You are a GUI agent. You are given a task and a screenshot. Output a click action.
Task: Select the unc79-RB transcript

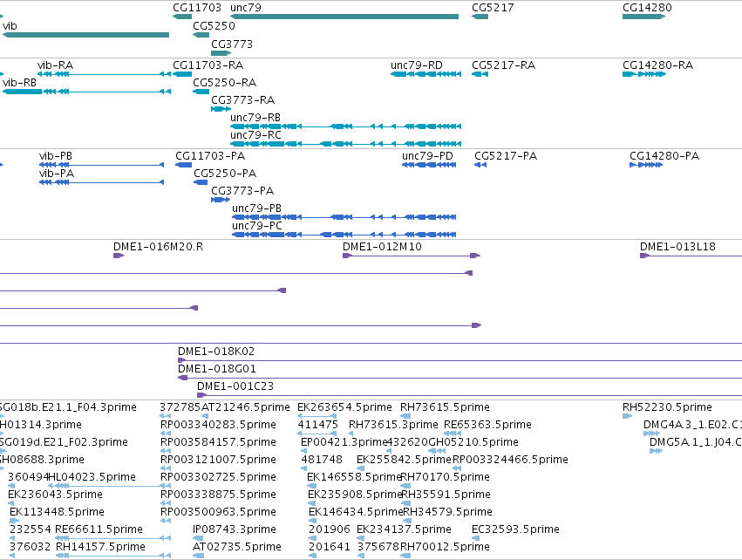pyautogui.click(x=345, y=126)
